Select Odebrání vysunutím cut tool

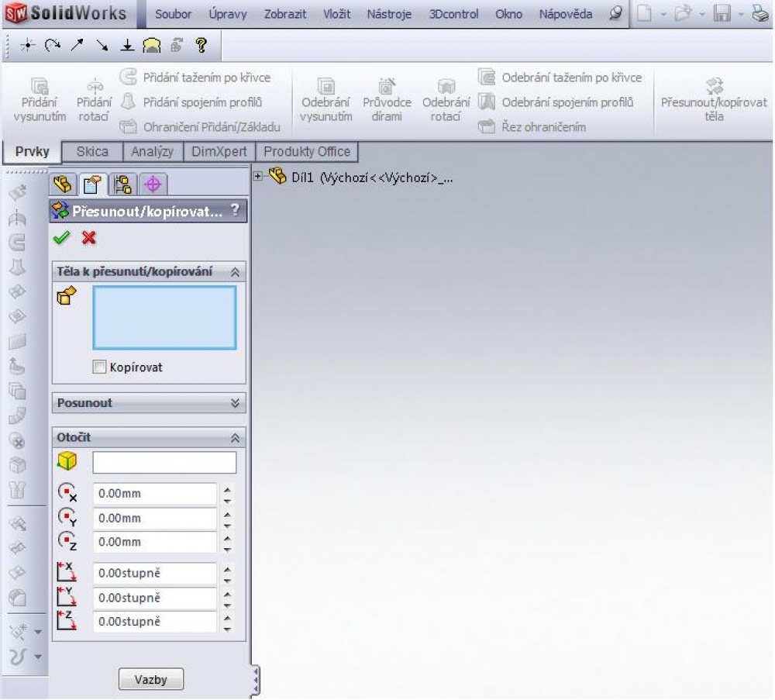coord(325,100)
